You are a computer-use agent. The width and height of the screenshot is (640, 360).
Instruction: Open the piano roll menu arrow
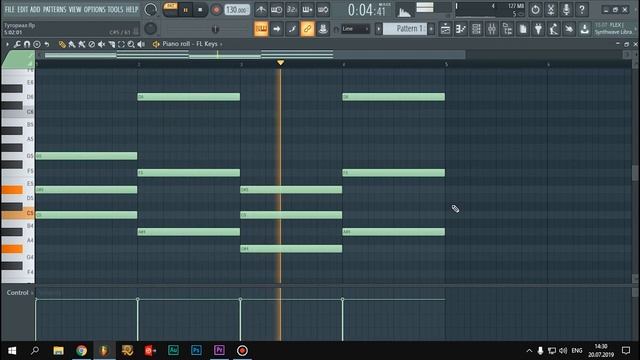[x=7, y=44]
